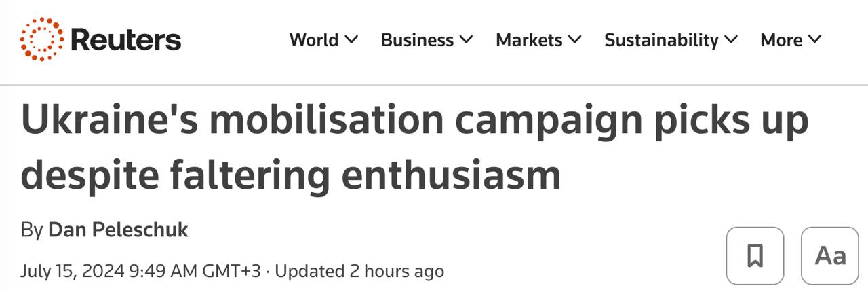Image resolution: width=868 pixels, height=290 pixels.
Task: Open the World menu
Action: [314, 40]
